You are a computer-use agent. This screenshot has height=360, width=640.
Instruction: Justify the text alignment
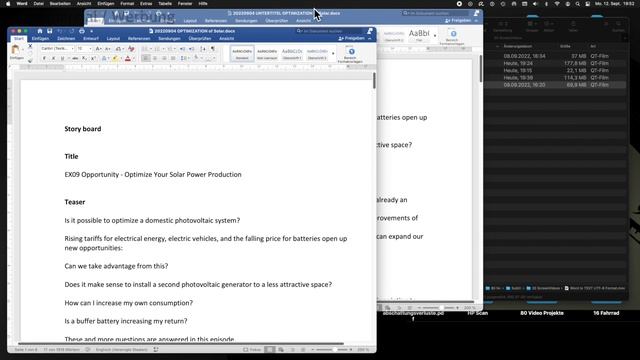coord(173,58)
